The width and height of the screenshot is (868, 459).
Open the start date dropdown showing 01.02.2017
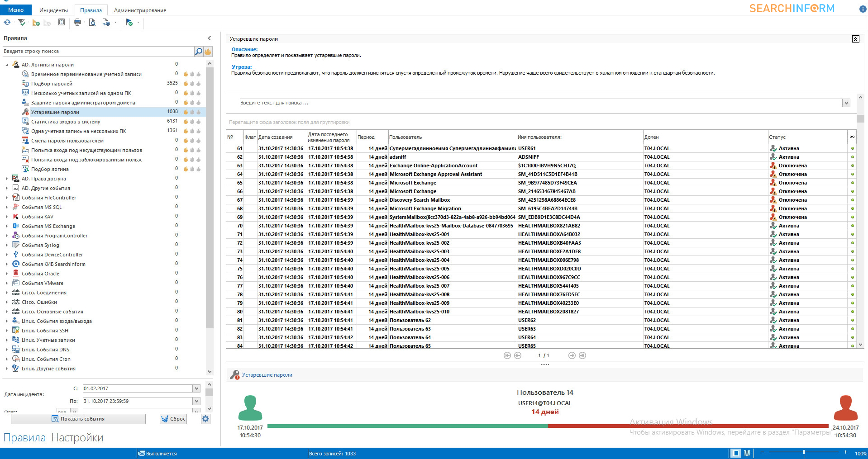(x=196, y=388)
